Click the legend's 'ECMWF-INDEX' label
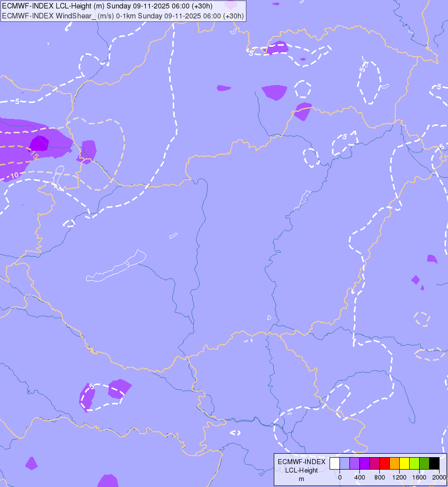Image resolution: width=448 pixels, height=487 pixels. [x=301, y=462]
